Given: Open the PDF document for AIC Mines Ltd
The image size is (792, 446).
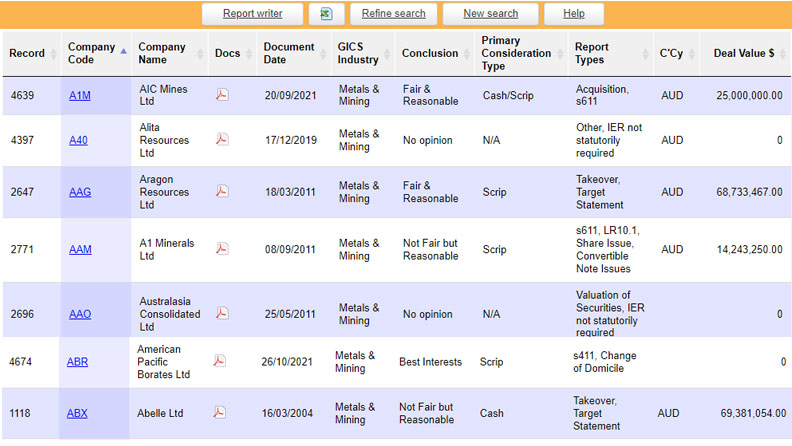Looking at the screenshot, I should pyautogui.click(x=222, y=95).
